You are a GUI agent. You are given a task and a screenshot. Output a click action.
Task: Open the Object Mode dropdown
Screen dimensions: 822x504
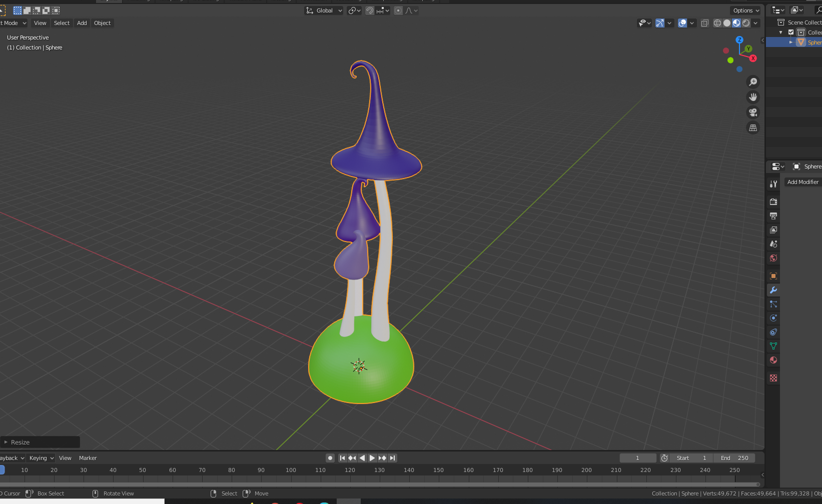(x=13, y=23)
